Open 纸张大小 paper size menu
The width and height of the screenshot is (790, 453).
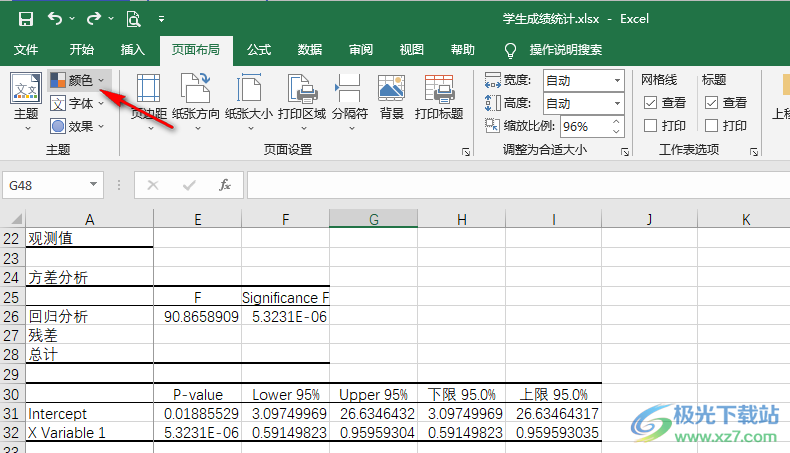[249, 102]
